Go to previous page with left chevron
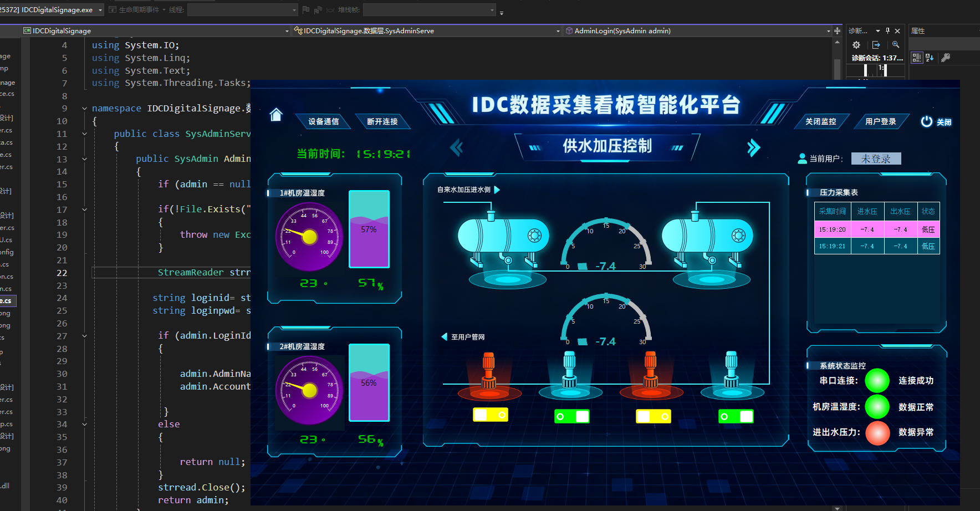This screenshot has height=511, width=980. point(456,147)
